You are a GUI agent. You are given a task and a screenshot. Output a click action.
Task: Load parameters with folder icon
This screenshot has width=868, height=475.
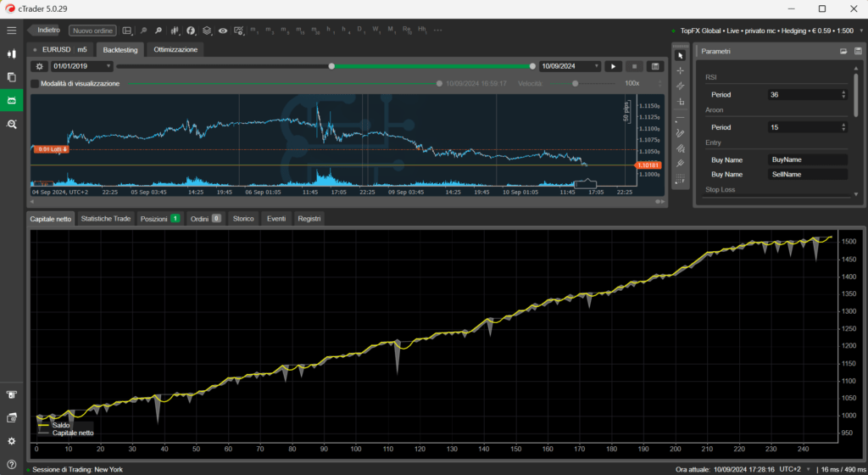click(843, 51)
